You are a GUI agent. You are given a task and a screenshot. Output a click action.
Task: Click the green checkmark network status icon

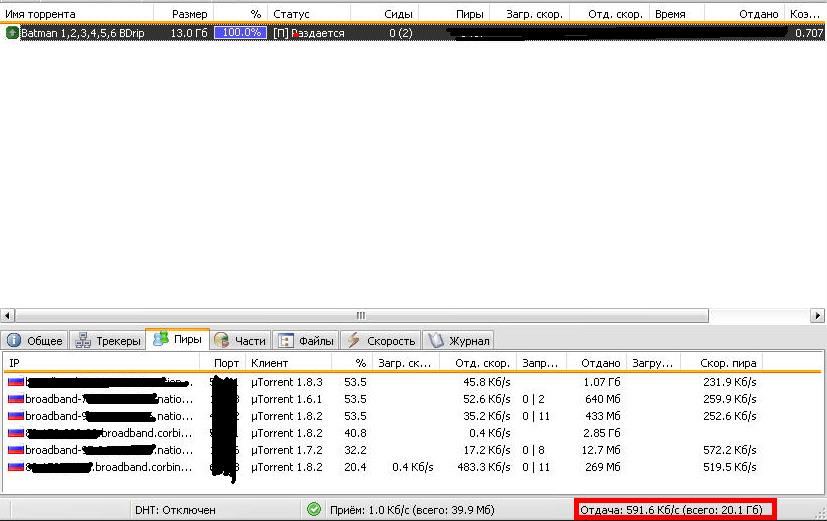point(314,509)
